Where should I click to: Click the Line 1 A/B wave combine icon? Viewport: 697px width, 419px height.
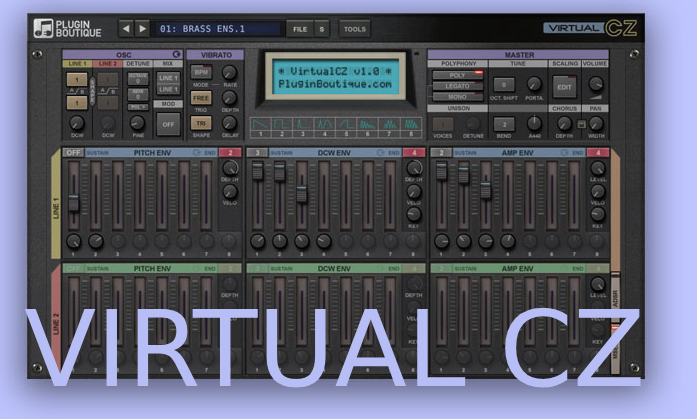76,92
